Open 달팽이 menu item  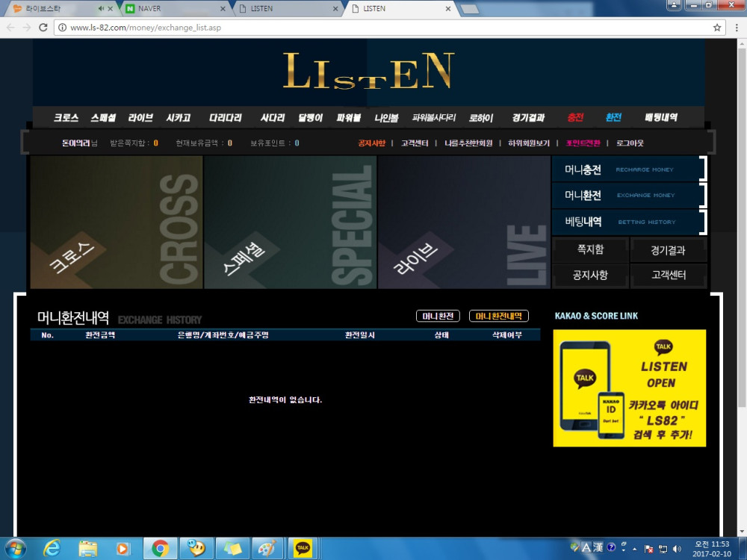(310, 118)
